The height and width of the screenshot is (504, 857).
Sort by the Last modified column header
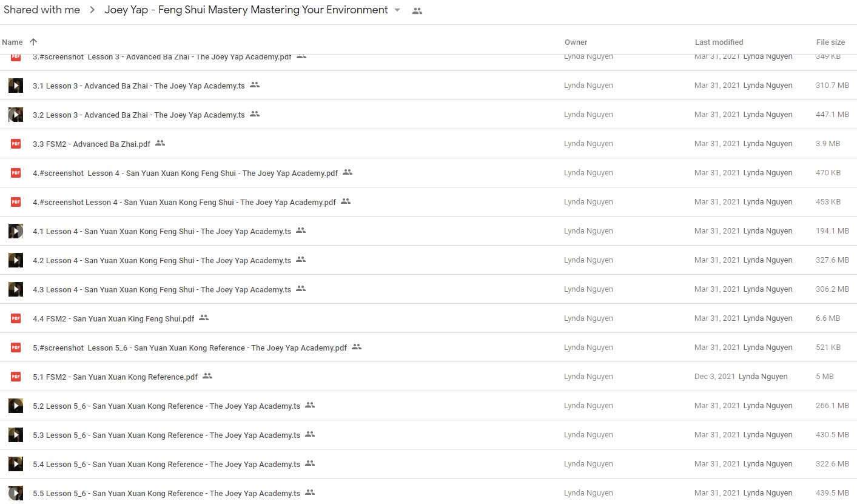click(x=719, y=42)
